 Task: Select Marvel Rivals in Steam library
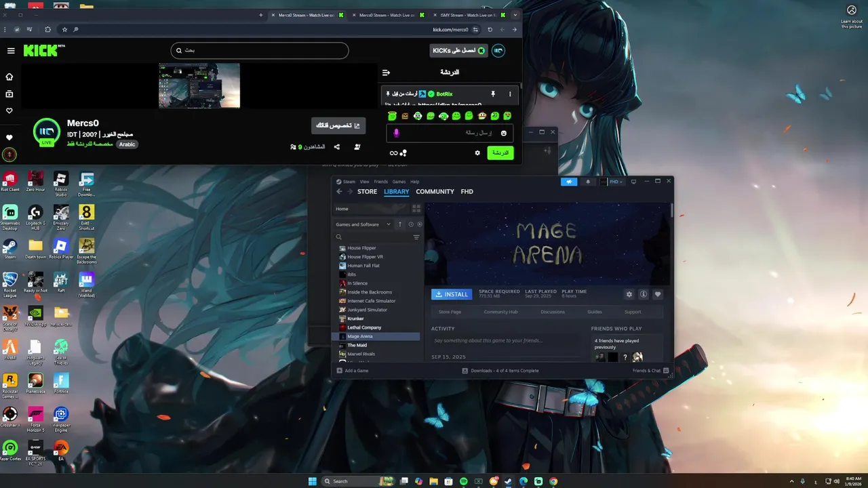(361, 354)
